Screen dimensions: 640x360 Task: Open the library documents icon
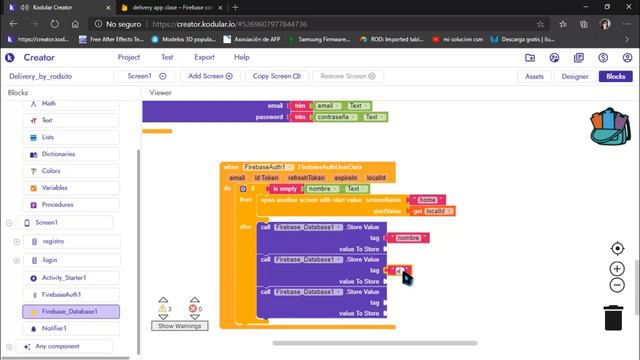[579, 58]
